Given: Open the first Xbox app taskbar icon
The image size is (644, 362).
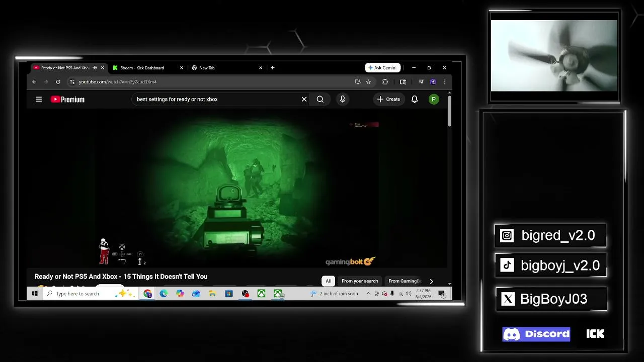Looking at the screenshot, I should (x=261, y=294).
